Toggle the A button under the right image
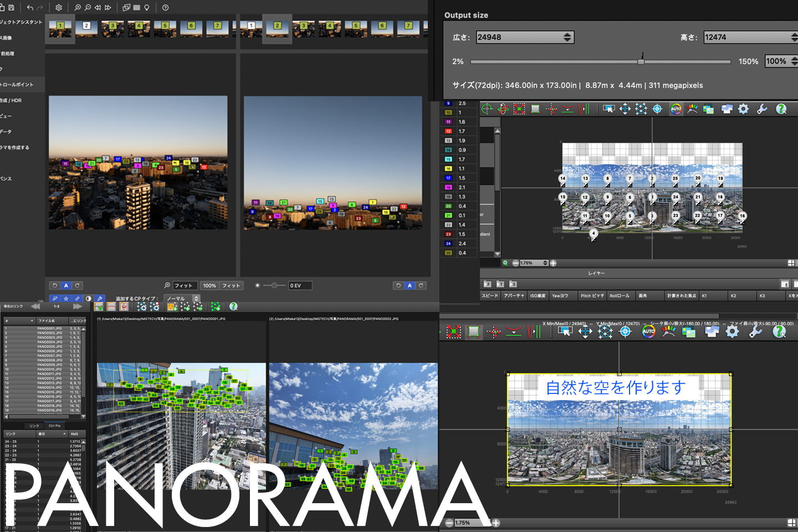 point(410,285)
